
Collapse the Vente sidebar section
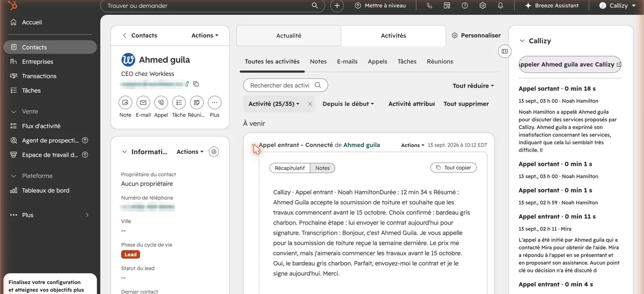(x=13, y=112)
